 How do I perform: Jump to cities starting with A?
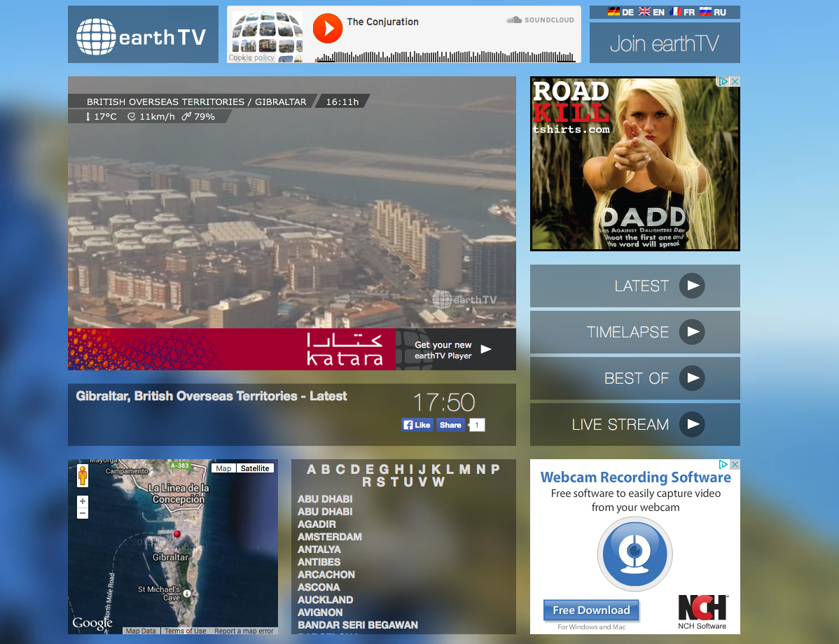311,469
